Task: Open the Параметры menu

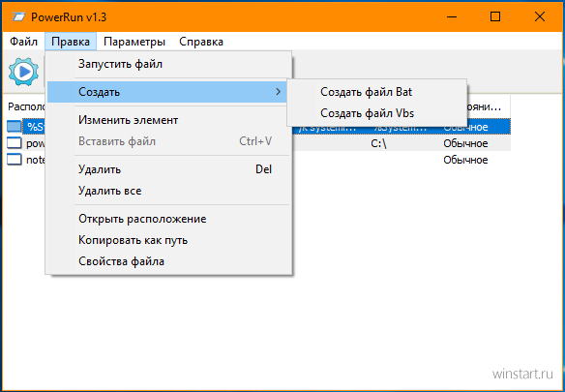Action: pos(134,42)
